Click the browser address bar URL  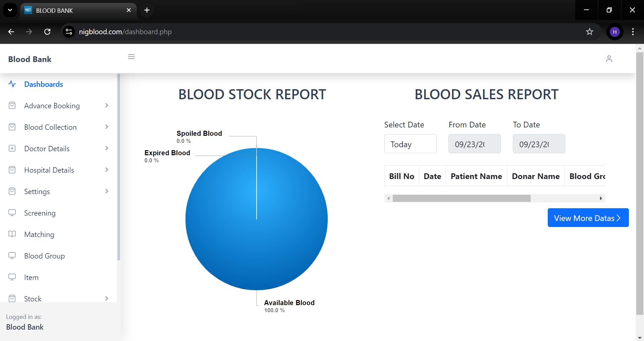[125, 32]
